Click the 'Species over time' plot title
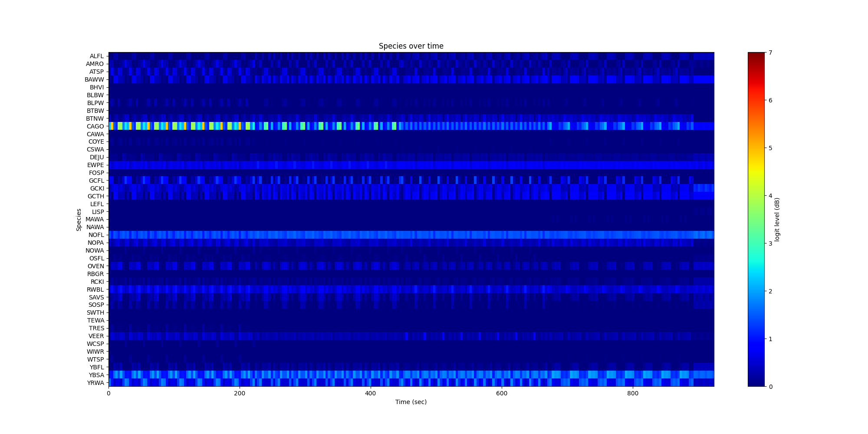This screenshot has width=868, height=434. (x=411, y=46)
